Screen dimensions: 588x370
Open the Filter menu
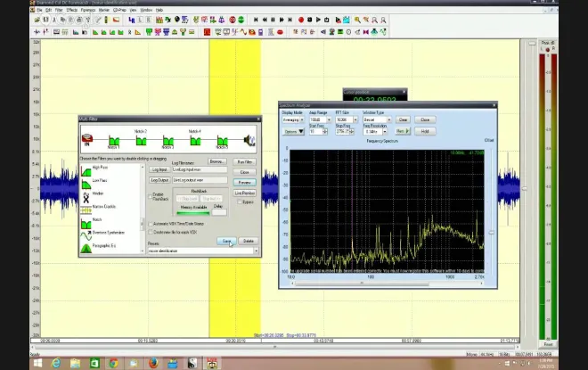click(x=59, y=10)
